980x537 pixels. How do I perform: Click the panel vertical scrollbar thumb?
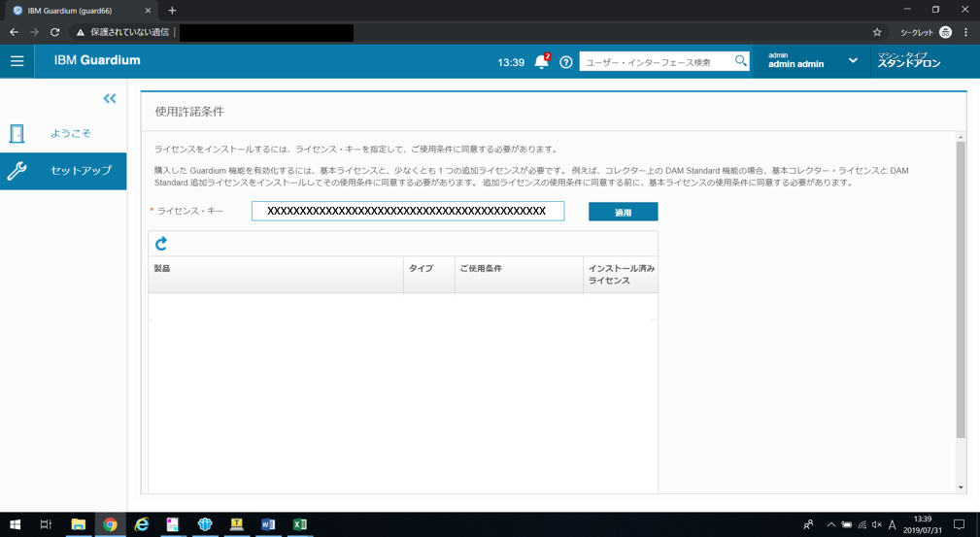[x=961, y=289]
